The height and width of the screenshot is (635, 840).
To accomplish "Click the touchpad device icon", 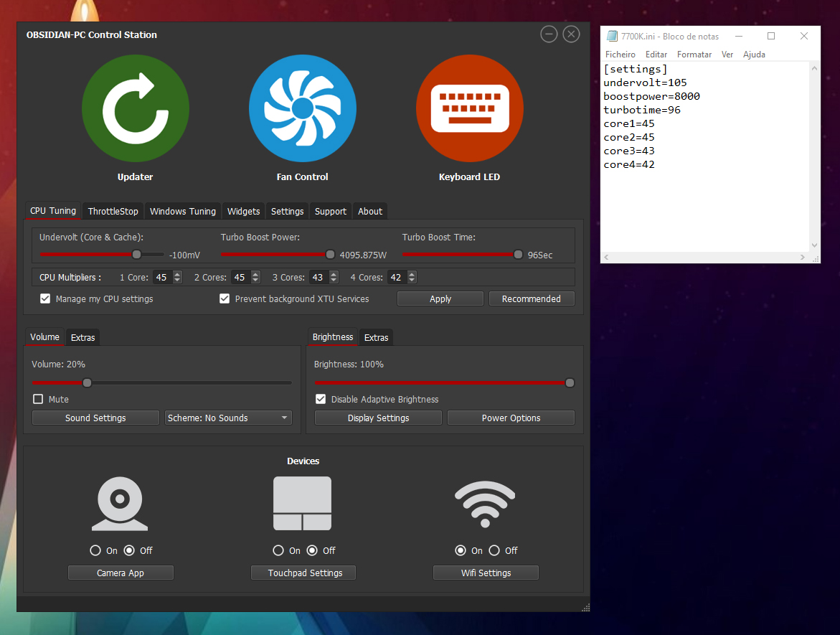I will (x=303, y=504).
